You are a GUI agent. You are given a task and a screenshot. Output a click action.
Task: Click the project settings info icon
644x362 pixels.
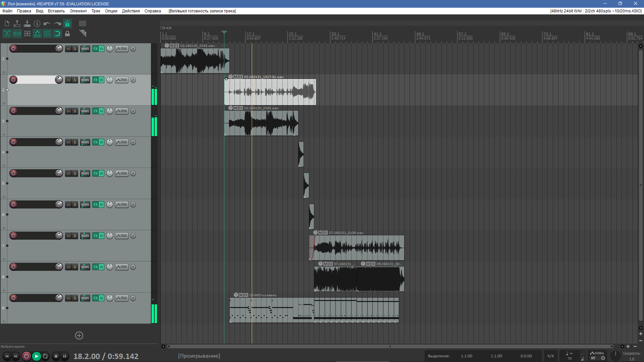(37, 23)
